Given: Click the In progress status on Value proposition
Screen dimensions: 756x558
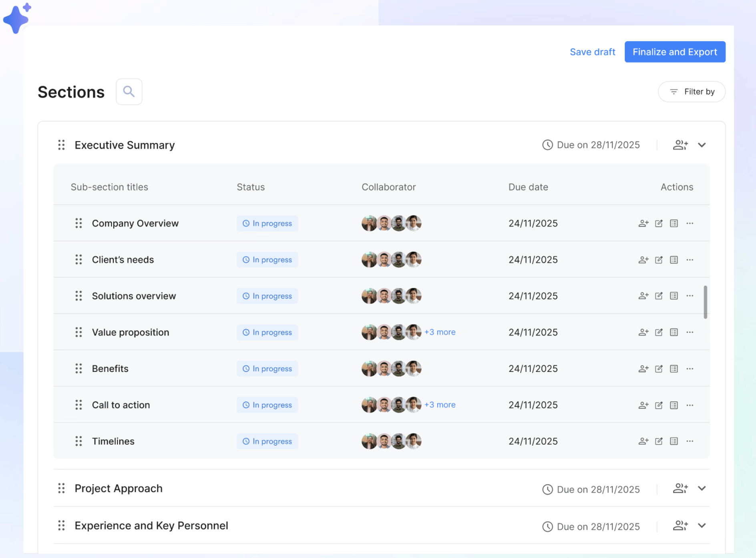Looking at the screenshot, I should click(267, 332).
